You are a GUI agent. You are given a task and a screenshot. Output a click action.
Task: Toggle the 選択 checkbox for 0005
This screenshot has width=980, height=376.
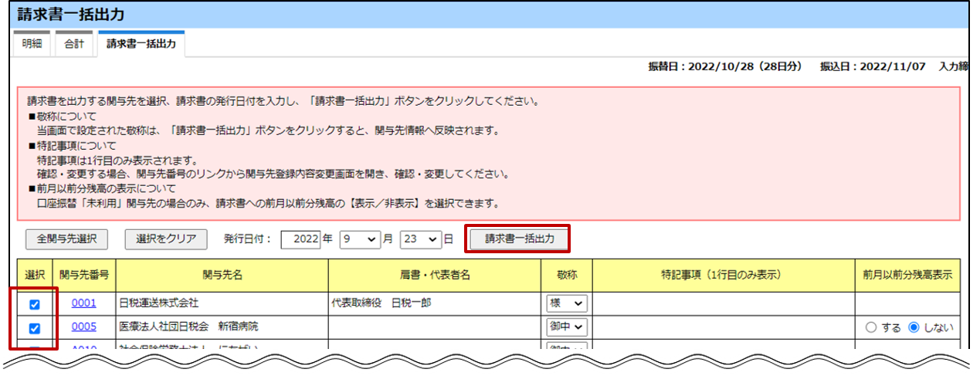34,328
